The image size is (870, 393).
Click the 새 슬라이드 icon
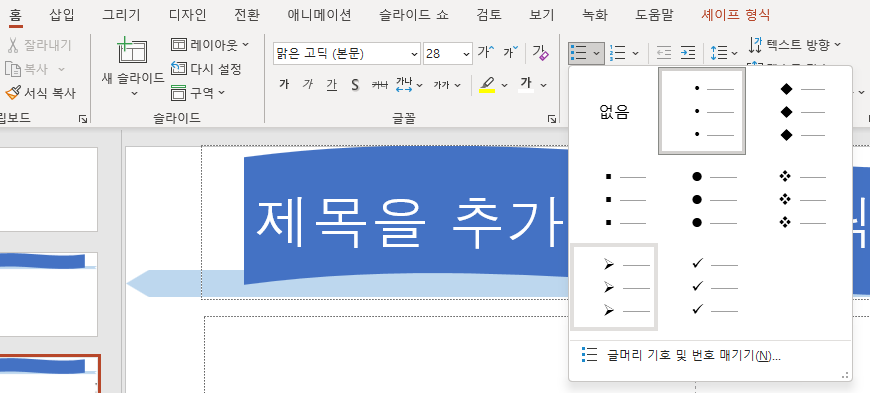pyautogui.click(x=133, y=51)
